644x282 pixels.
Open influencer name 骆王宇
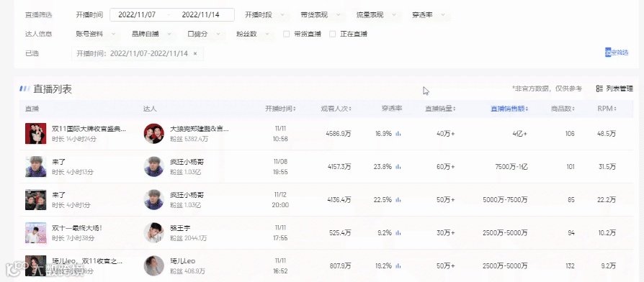point(180,228)
